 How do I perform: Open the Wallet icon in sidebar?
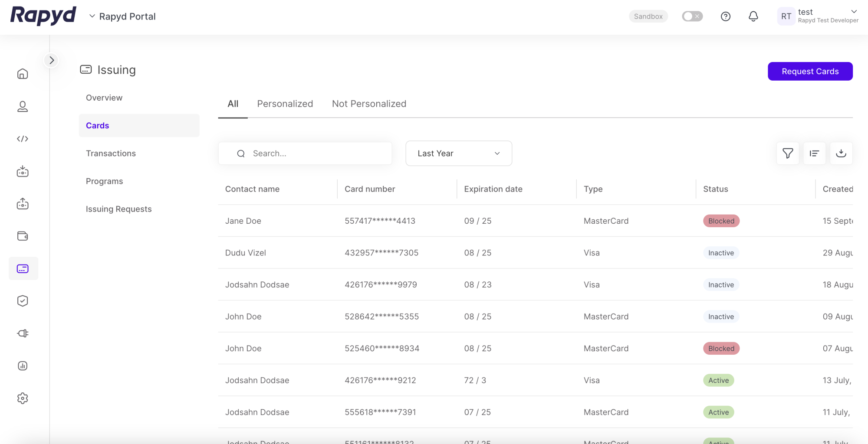point(23,236)
